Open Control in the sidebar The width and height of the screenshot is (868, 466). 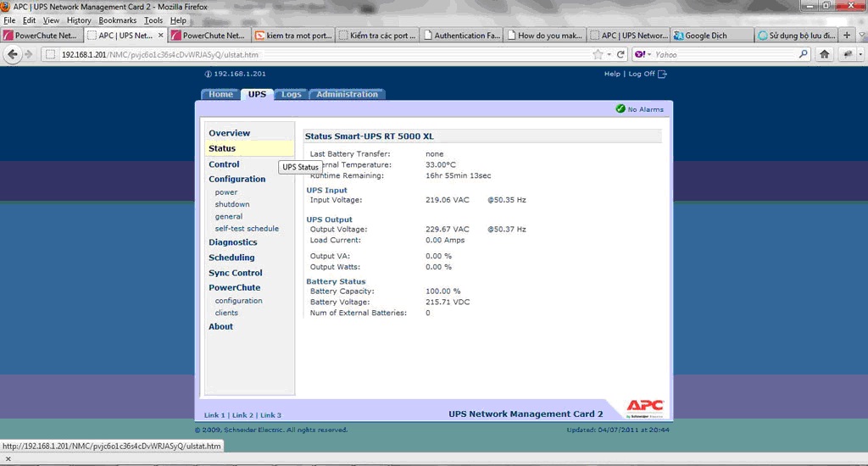(224, 164)
